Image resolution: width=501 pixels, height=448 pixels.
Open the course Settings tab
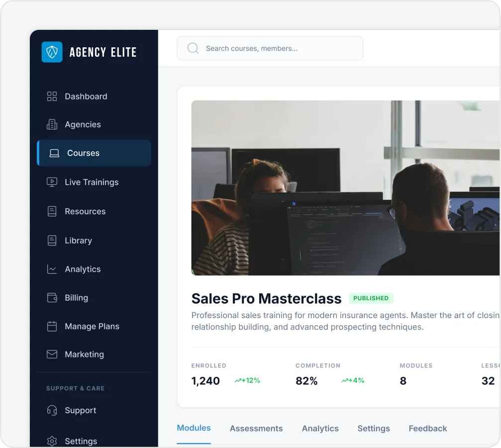374,429
